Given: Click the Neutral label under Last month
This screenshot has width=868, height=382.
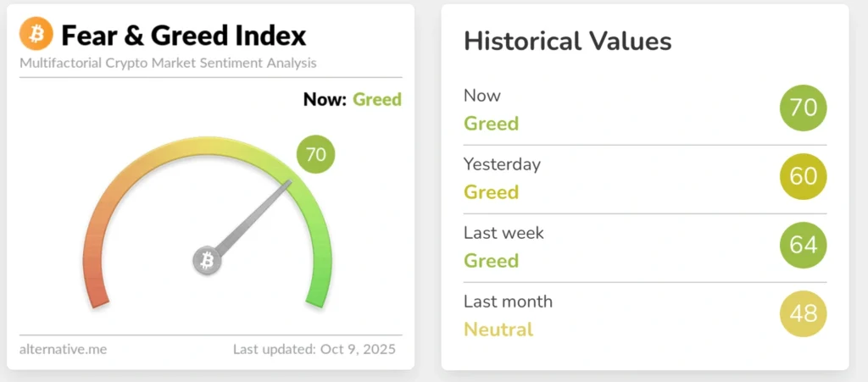Looking at the screenshot, I should click(498, 329).
